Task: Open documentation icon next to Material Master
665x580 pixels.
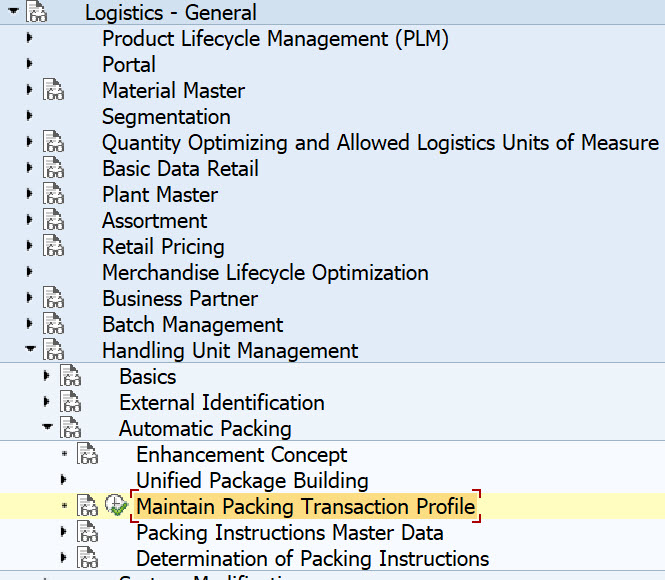Action: pyautogui.click(x=54, y=91)
